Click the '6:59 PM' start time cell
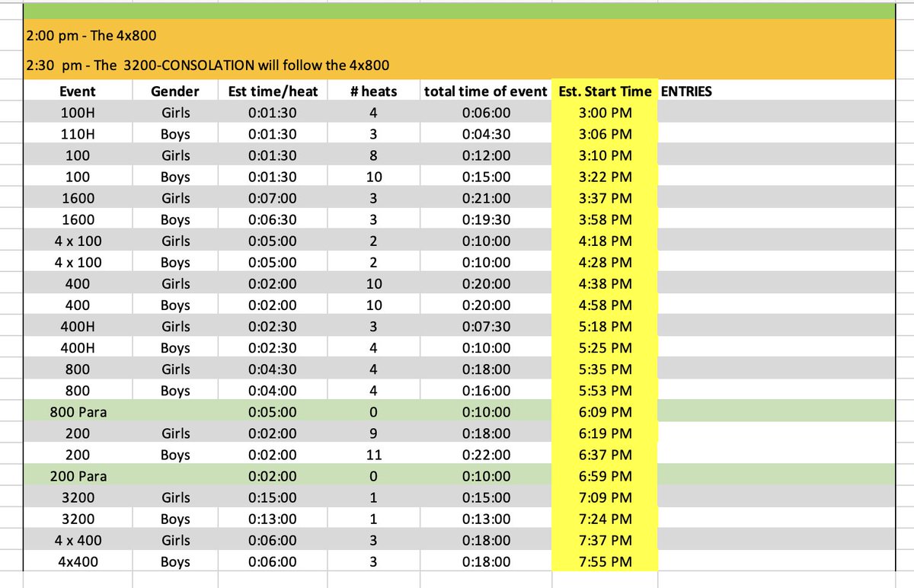Image resolution: width=914 pixels, height=588 pixels. [605, 476]
